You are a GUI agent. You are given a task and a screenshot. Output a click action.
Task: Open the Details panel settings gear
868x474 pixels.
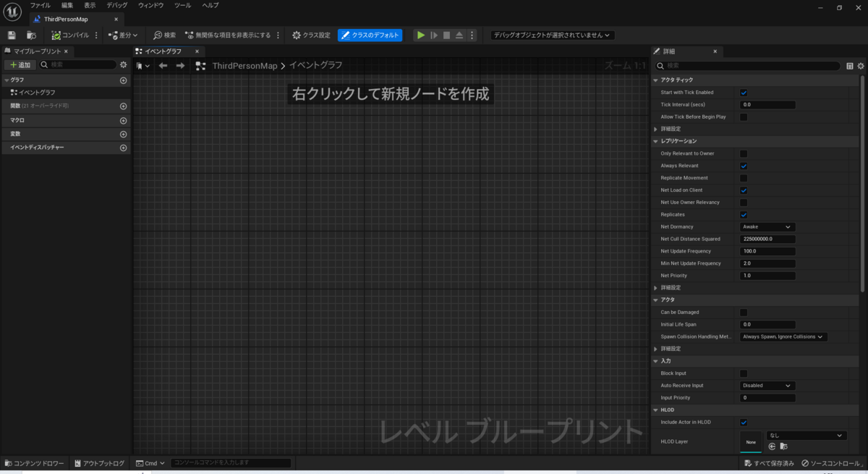click(861, 66)
